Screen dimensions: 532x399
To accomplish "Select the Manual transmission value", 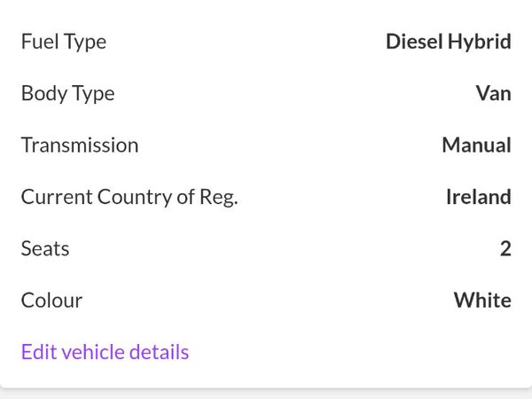I will (x=477, y=145).
